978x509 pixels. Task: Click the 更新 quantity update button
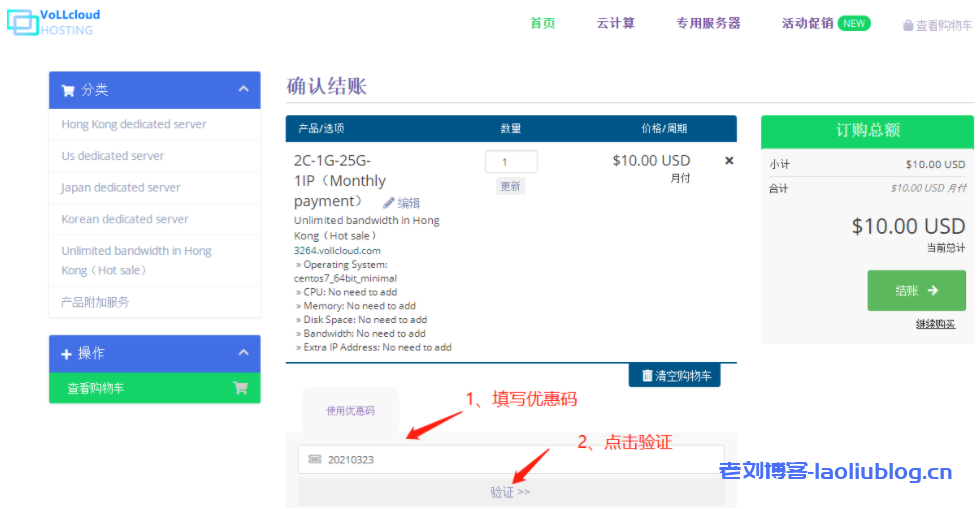[x=510, y=186]
